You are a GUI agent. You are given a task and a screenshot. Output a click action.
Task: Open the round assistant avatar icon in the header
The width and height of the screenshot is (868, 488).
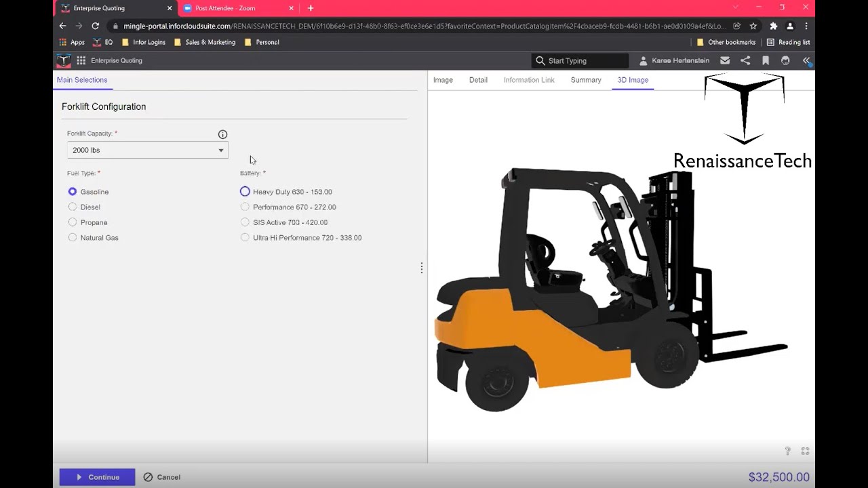click(x=785, y=60)
